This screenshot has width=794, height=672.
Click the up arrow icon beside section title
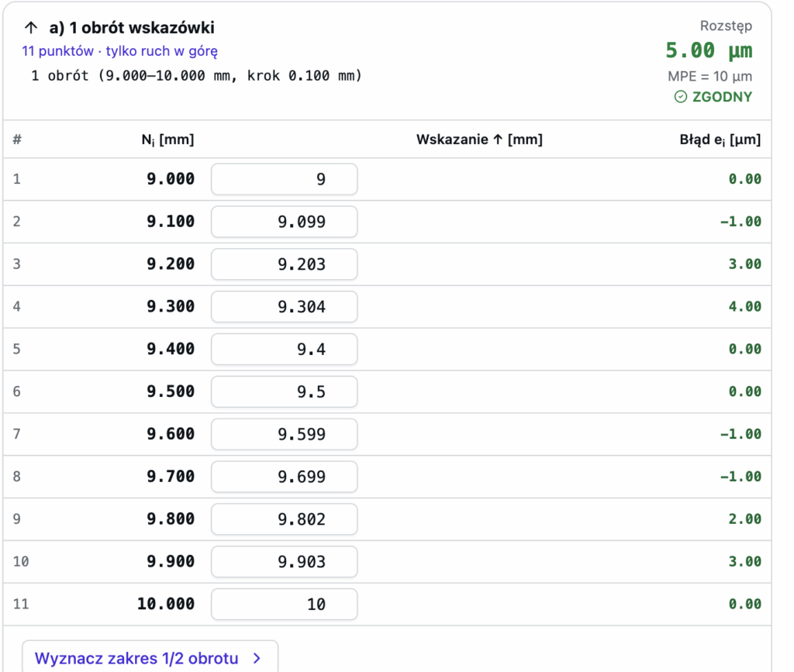point(31,27)
